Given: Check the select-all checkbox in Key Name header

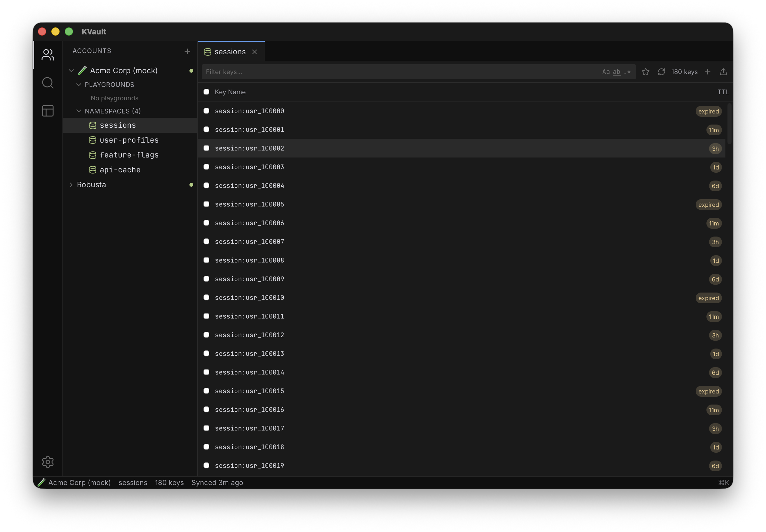Looking at the screenshot, I should pos(206,92).
